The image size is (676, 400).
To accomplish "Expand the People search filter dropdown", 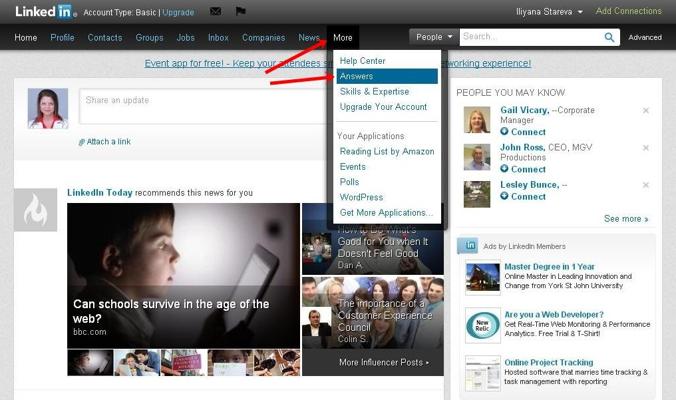I will tap(434, 37).
